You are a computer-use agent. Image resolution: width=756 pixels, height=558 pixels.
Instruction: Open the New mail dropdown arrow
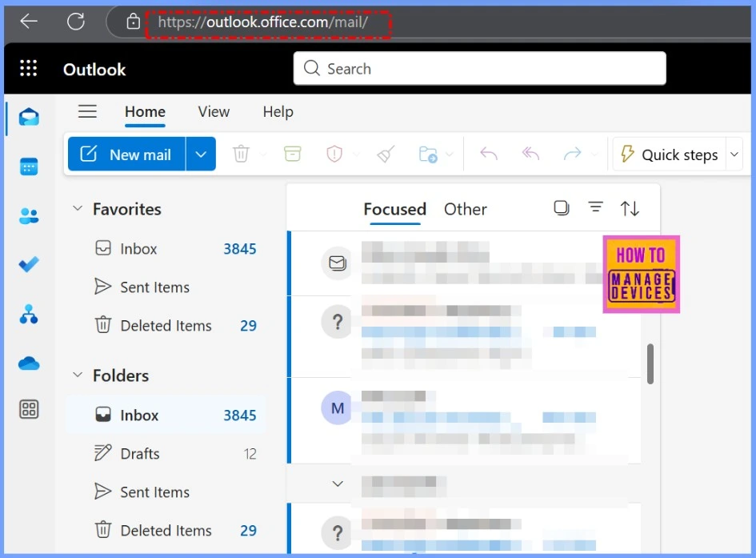pyautogui.click(x=201, y=155)
